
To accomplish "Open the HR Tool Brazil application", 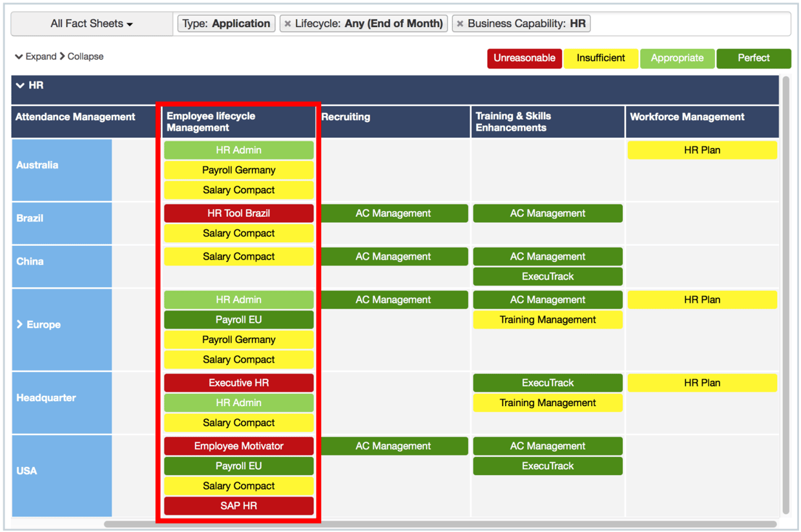I will [238, 213].
